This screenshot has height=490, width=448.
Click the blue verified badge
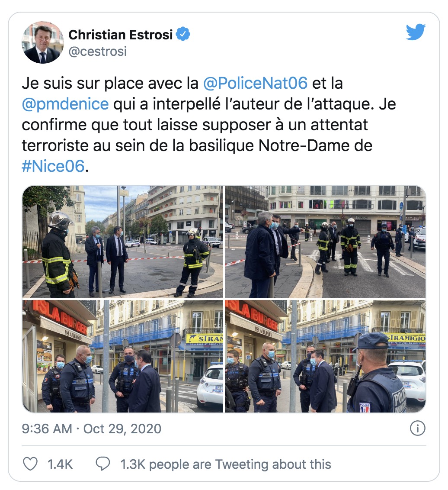point(183,34)
